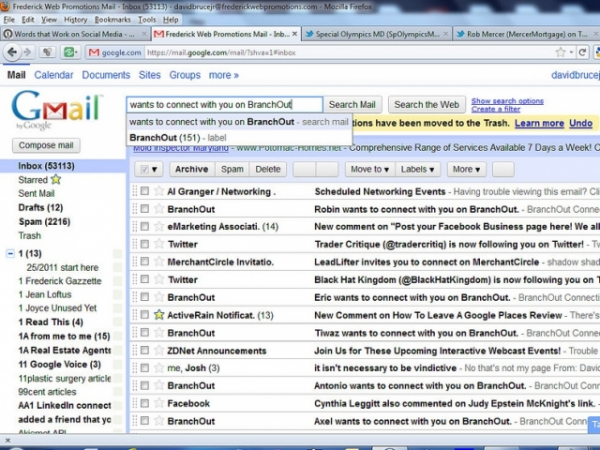Open address bar history dropdown arrow
This screenshot has width=600, height=450.
click(571, 52)
